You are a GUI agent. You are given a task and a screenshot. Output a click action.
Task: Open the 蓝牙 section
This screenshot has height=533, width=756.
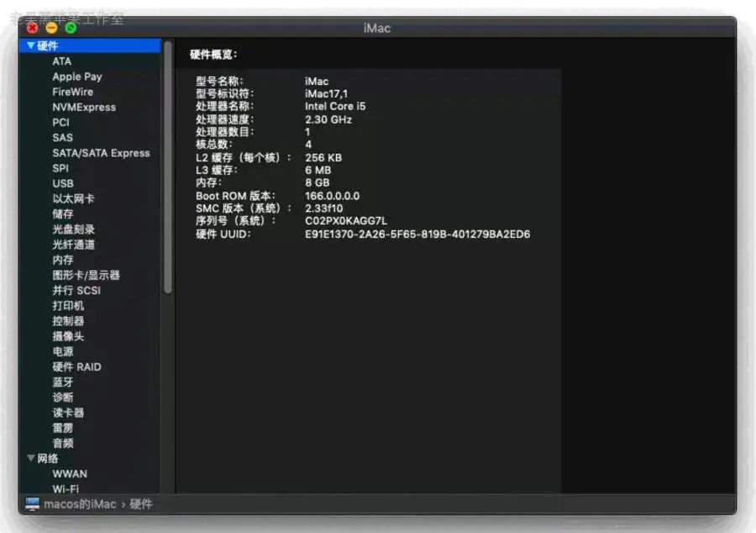[x=63, y=382]
